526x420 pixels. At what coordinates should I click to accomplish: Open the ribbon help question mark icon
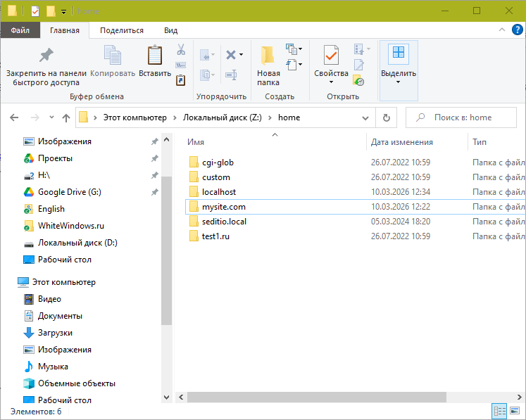pyautogui.click(x=517, y=30)
